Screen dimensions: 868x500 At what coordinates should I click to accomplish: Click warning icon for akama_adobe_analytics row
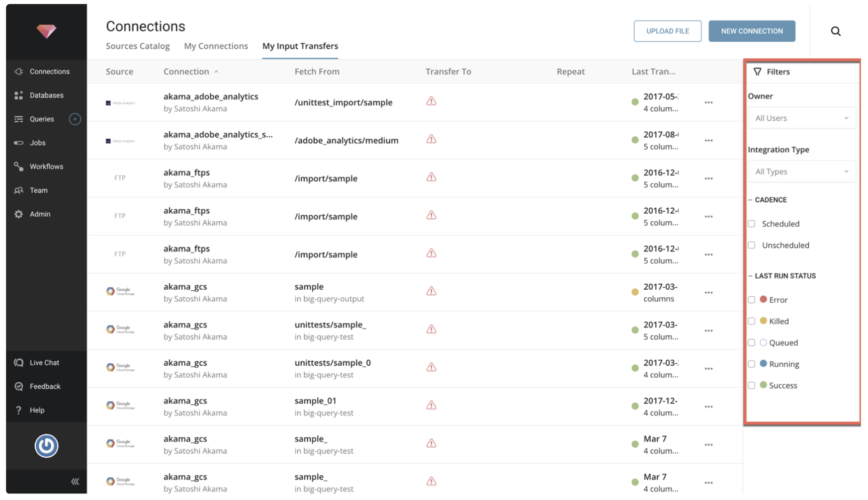click(431, 101)
